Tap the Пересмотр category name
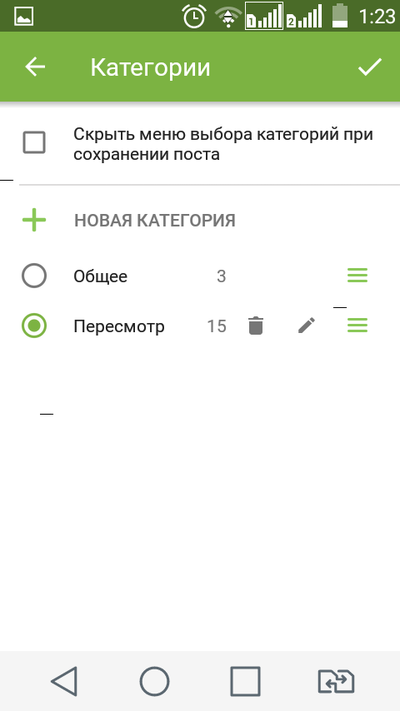Viewport: 400px width, 711px height. click(119, 326)
